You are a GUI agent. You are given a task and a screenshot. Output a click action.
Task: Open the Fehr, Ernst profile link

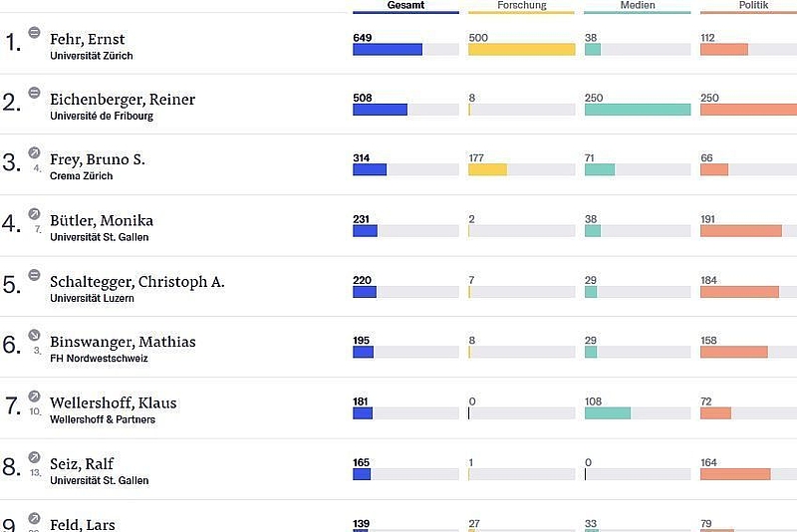(88, 39)
